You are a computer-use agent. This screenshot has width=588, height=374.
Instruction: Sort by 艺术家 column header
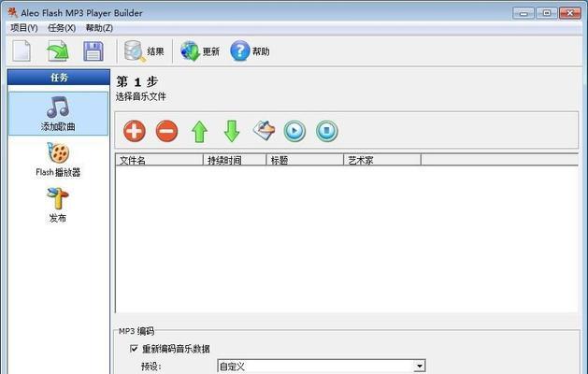point(382,160)
